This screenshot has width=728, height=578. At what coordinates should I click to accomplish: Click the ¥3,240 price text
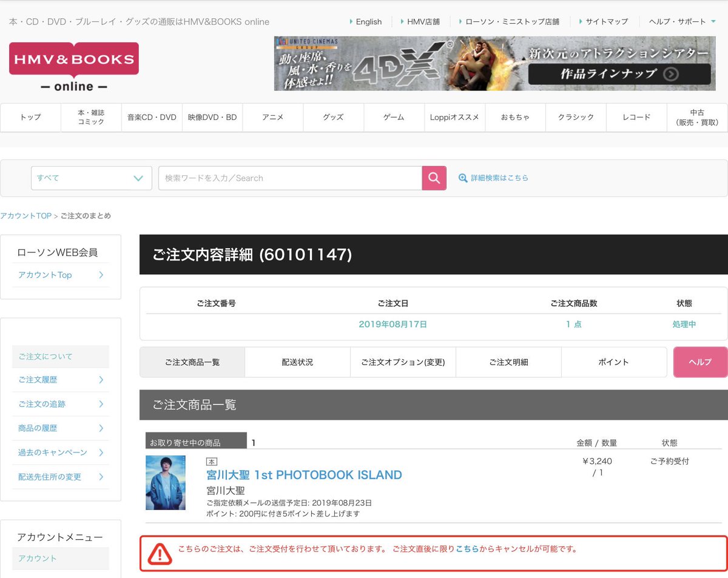tap(597, 462)
